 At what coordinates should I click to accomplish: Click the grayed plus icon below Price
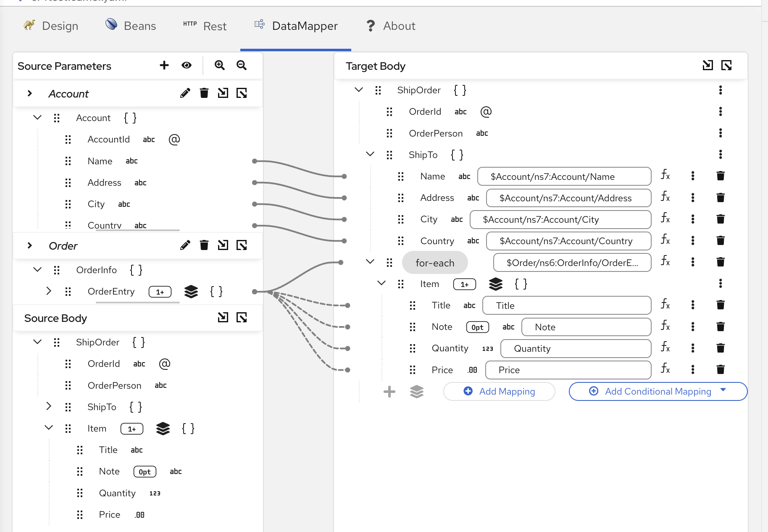click(389, 392)
